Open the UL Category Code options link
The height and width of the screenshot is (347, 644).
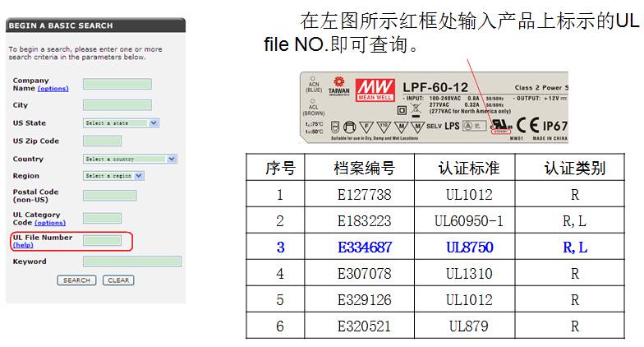(50, 222)
